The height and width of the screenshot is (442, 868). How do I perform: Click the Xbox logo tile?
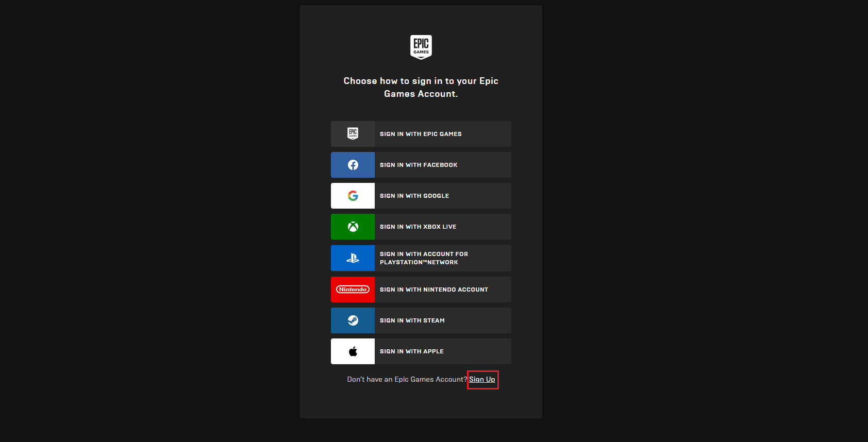coord(353,227)
